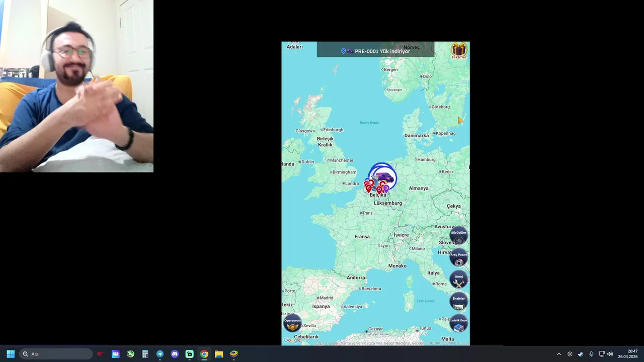
Task: Click the Dublin city label
Action: click(x=307, y=162)
